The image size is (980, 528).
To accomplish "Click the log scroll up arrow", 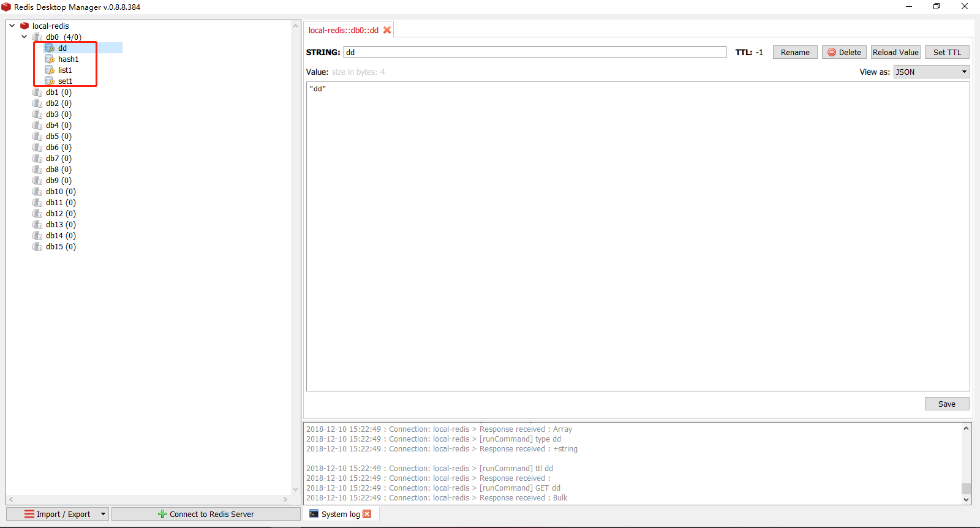I will (966, 428).
